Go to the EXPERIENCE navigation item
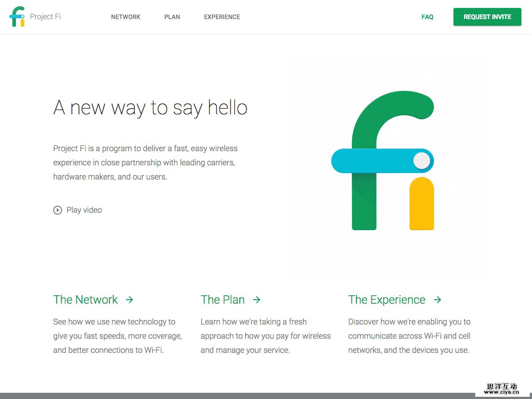Screen dimensions: 532x399 click(222, 17)
